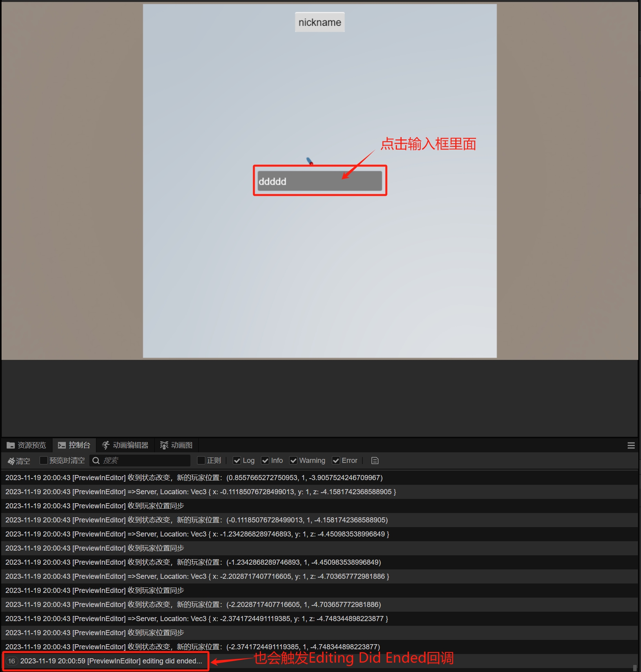
Task: Click the magnifier icon in the search box
Action: coord(96,461)
